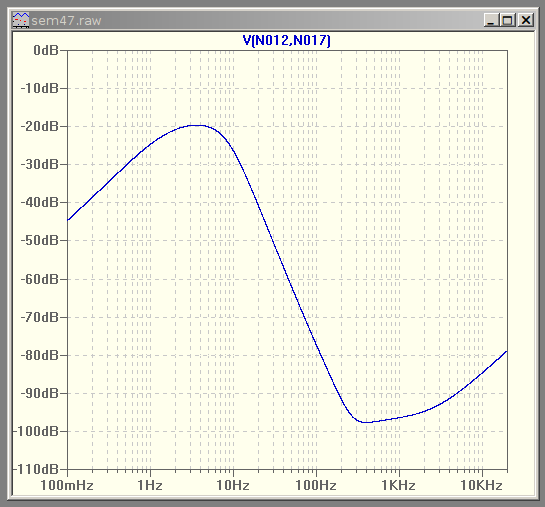Click the 0dB vertical axis label
This screenshot has height=507, width=545.
[x=46, y=50]
